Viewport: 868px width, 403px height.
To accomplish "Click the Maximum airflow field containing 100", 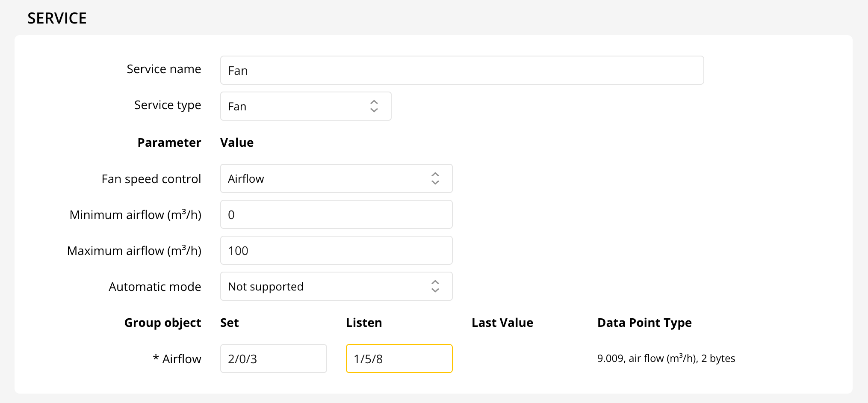I will click(336, 250).
